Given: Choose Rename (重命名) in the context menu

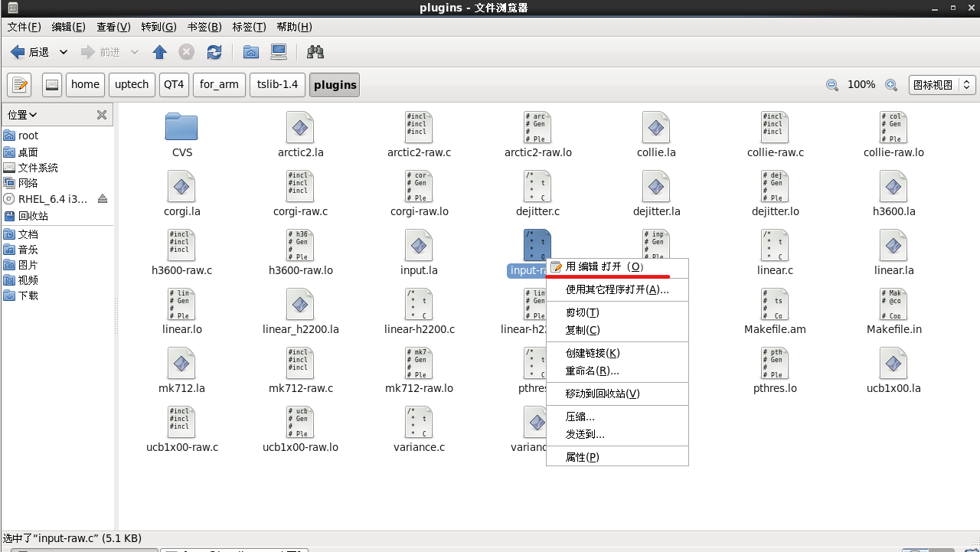Looking at the screenshot, I should tap(617, 371).
